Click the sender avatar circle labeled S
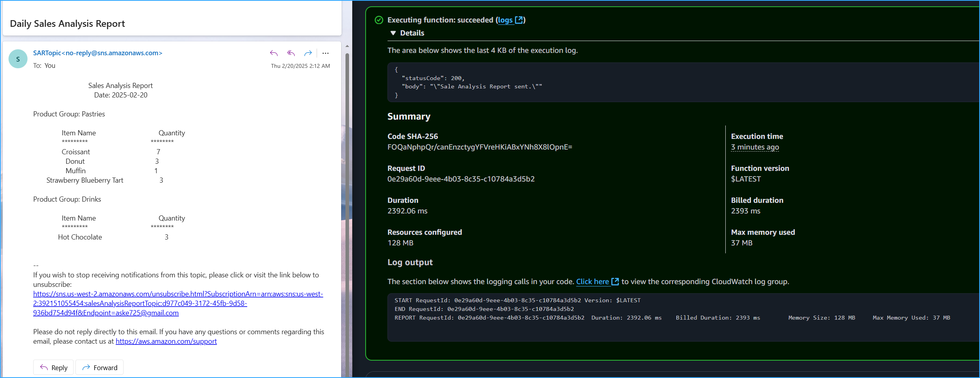Image resolution: width=980 pixels, height=378 pixels. (18, 59)
